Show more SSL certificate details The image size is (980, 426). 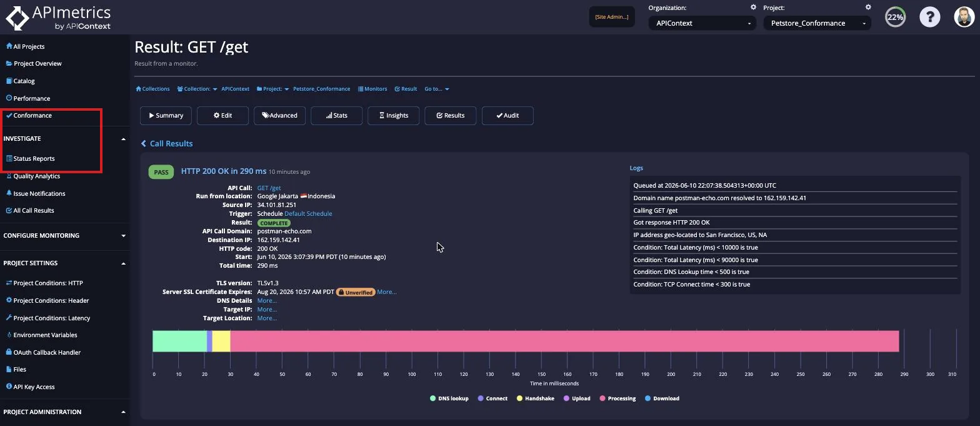pyautogui.click(x=386, y=292)
